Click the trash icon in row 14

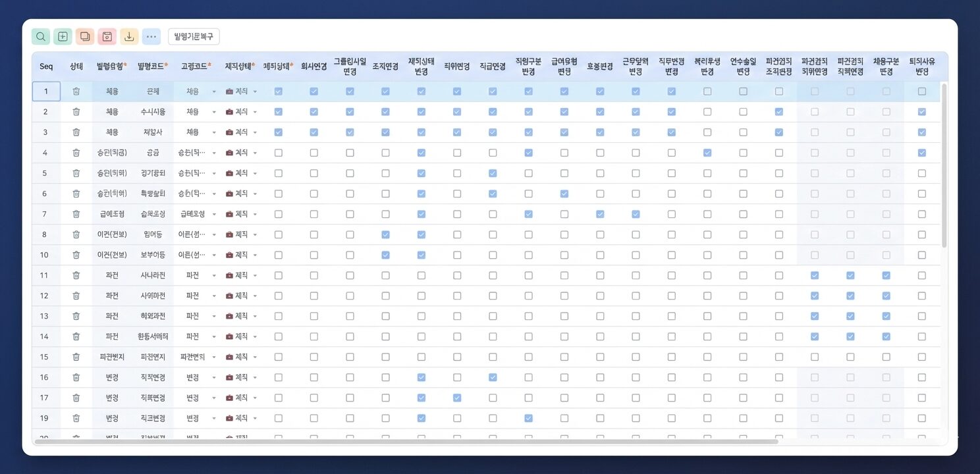tap(76, 336)
